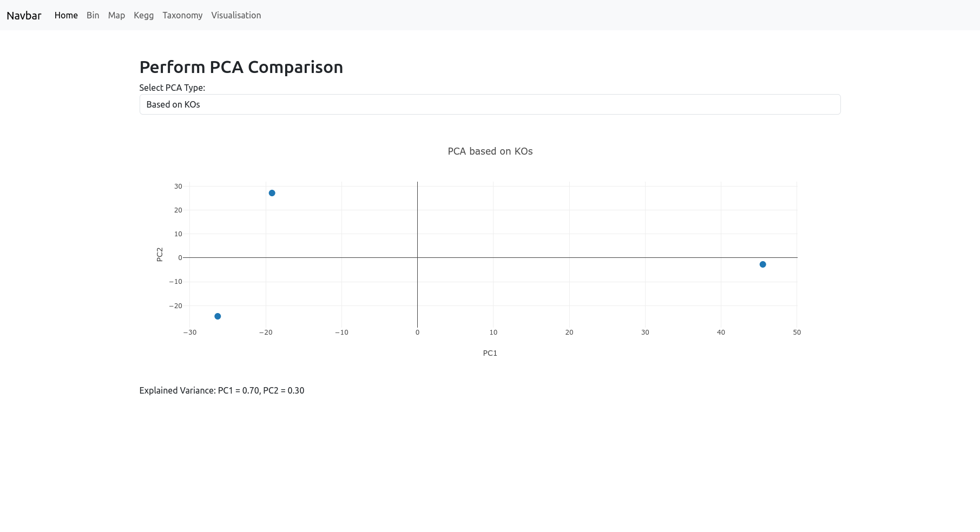Viewport: 980px width, 532px height.
Task: Open the Map navigation link
Action: tap(116, 15)
